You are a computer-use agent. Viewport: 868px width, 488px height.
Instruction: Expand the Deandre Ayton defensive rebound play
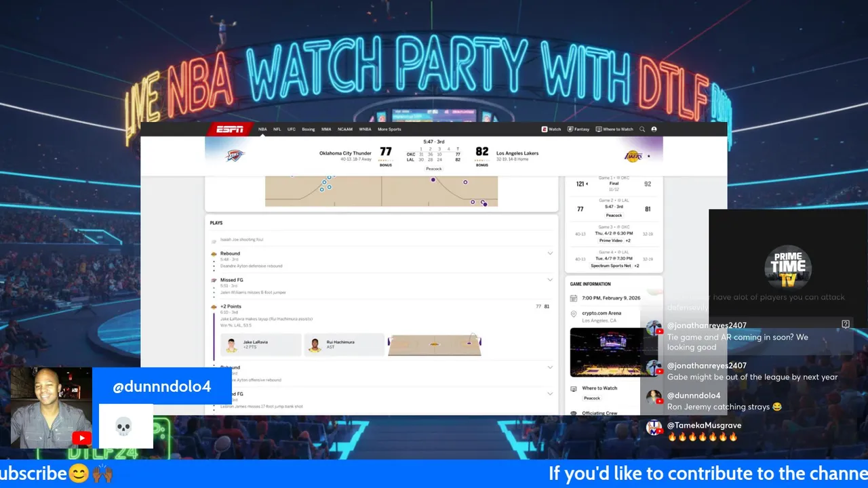[x=550, y=253]
